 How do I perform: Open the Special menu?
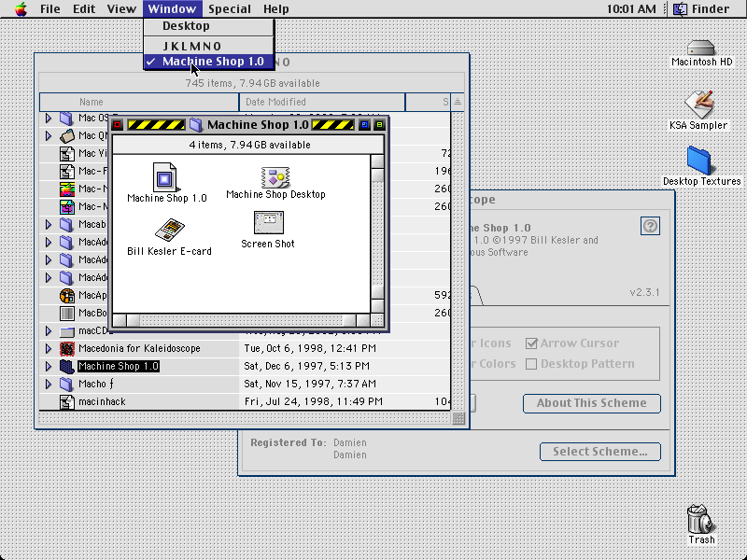230,9
